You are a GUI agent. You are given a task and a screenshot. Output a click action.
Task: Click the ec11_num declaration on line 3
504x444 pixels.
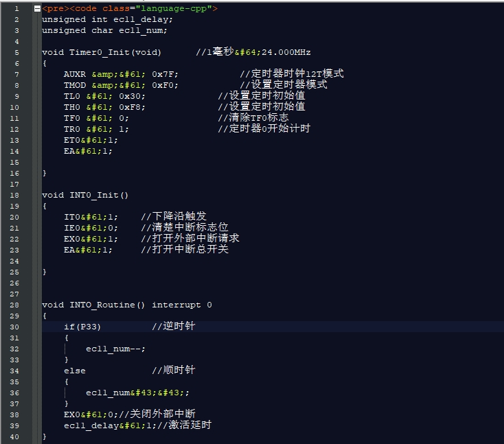[x=143, y=30]
